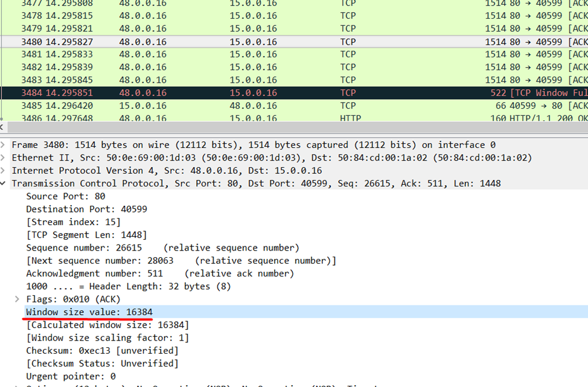Select the Urgent pointer: 0 field
Screen dimensions: 588x387
coord(71,376)
